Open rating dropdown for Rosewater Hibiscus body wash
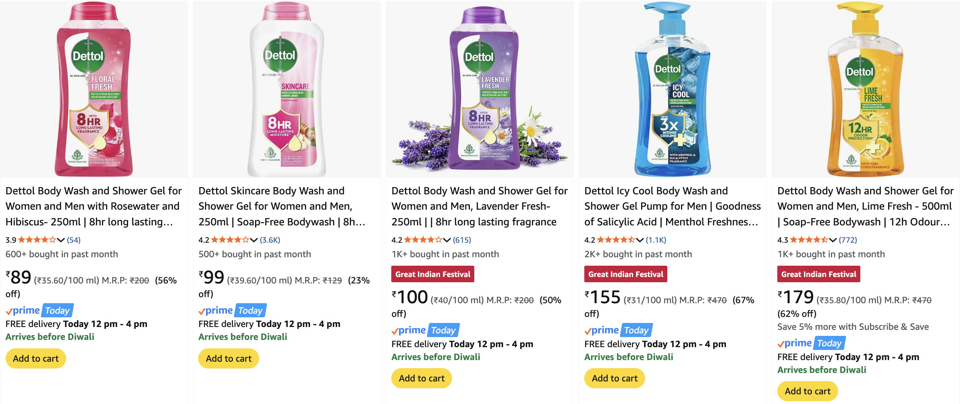 click(61, 240)
